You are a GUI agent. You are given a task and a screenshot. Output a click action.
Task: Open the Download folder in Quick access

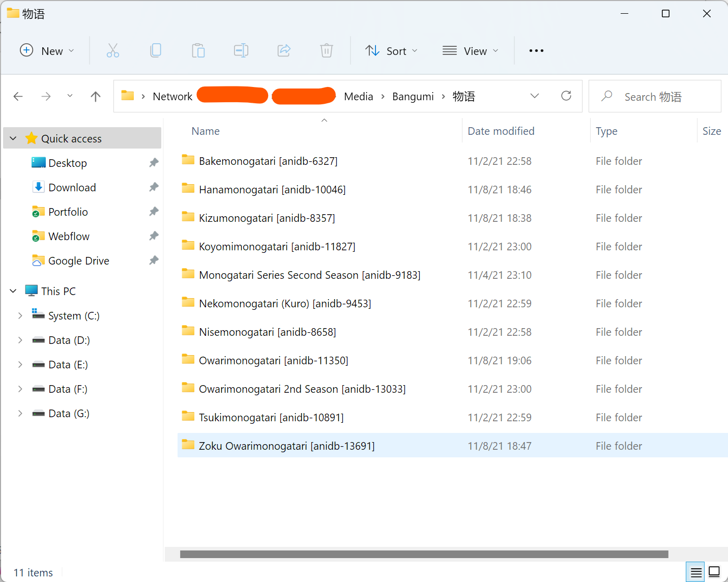pos(72,187)
